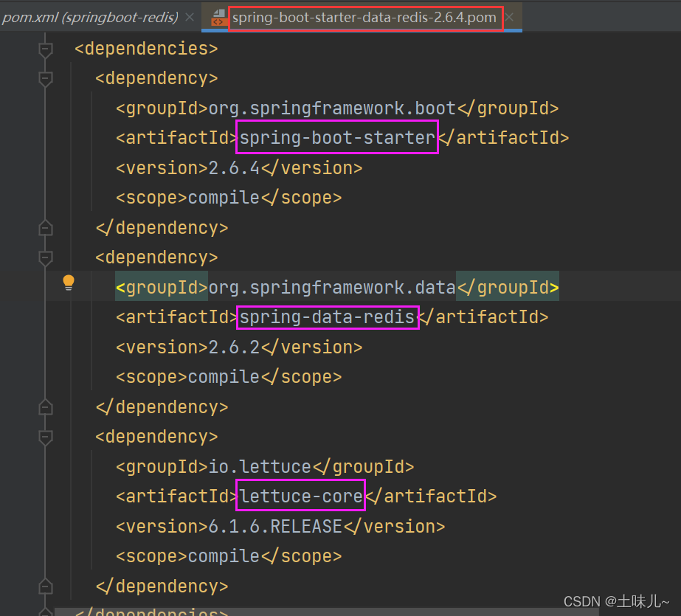Click the yellow intention lightbulb icon
681x616 pixels.
coord(69,283)
